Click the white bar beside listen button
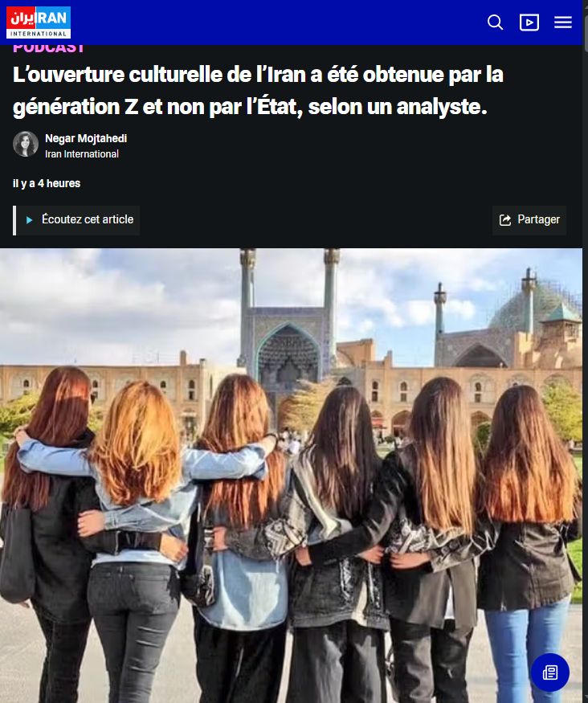The height and width of the screenshot is (703, 588). point(14,220)
